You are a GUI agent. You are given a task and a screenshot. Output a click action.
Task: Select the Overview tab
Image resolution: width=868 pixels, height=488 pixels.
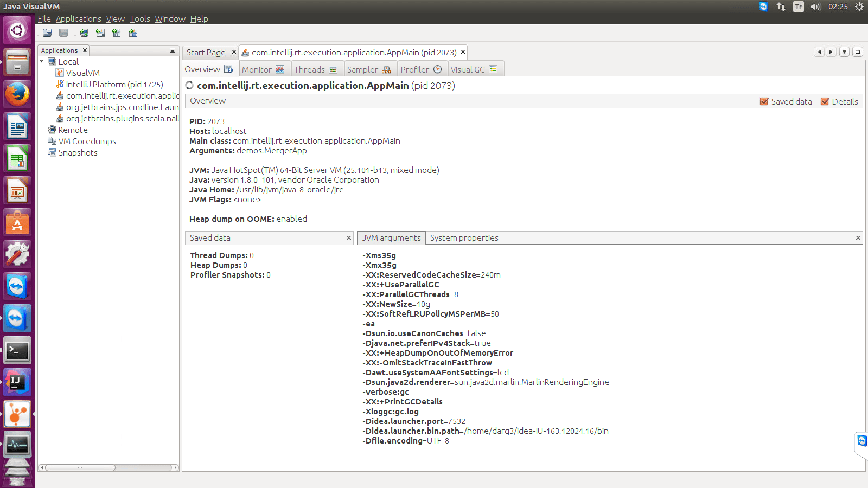click(x=209, y=69)
